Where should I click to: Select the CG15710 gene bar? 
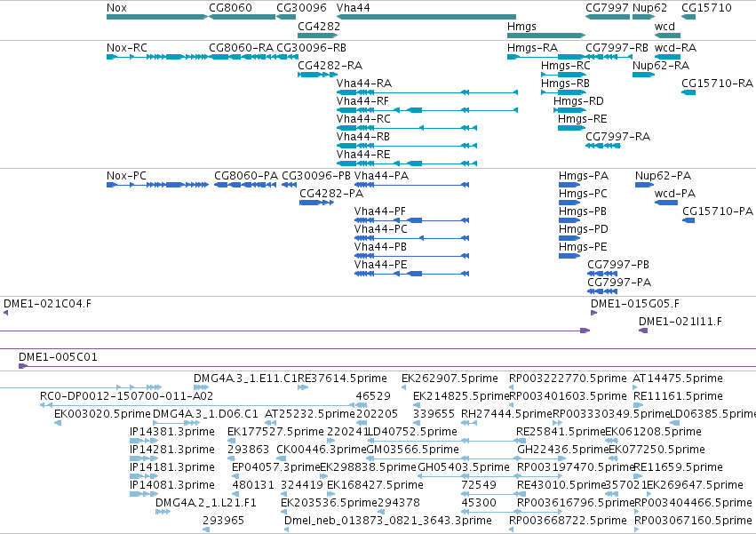pyautogui.click(x=688, y=17)
